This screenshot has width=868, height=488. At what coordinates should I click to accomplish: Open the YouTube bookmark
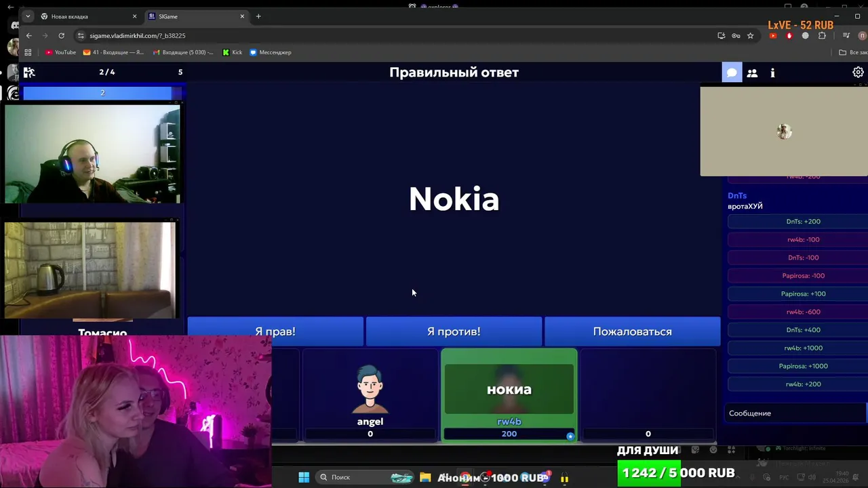[x=60, y=52]
